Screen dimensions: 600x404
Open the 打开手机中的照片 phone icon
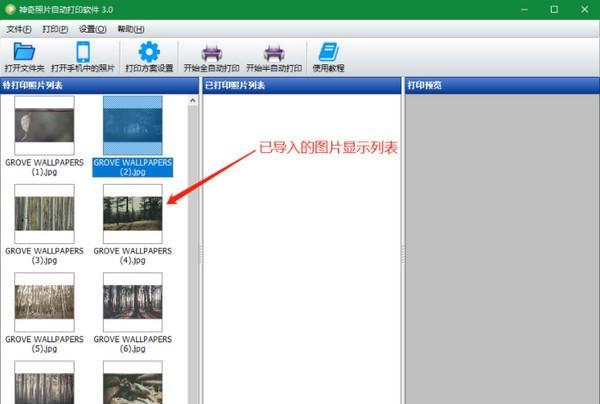click(x=83, y=52)
